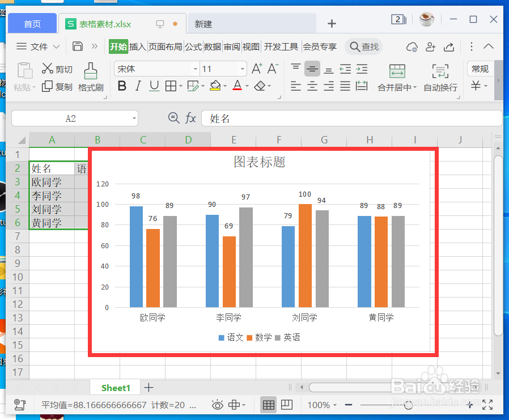Click the fx insert function button
Screen dimensions: 509x420
190,118
